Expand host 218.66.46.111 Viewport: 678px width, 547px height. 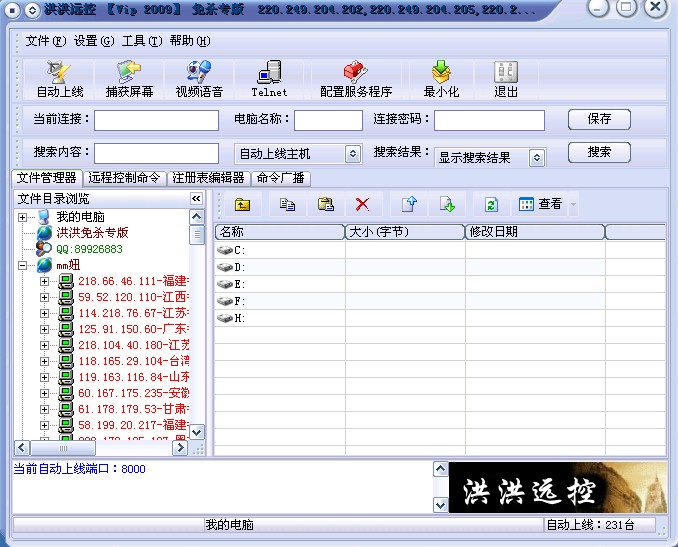coord(44,281)
